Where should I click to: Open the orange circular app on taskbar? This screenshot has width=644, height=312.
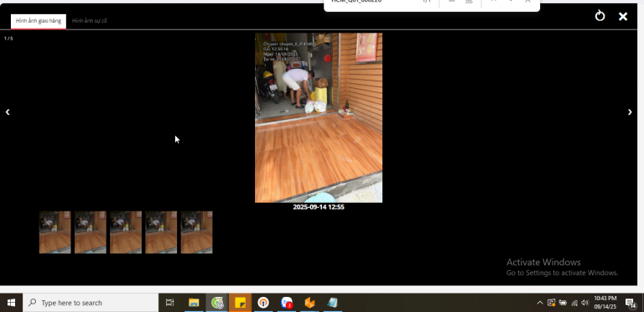pyautogui.click(x=263, y=303)
